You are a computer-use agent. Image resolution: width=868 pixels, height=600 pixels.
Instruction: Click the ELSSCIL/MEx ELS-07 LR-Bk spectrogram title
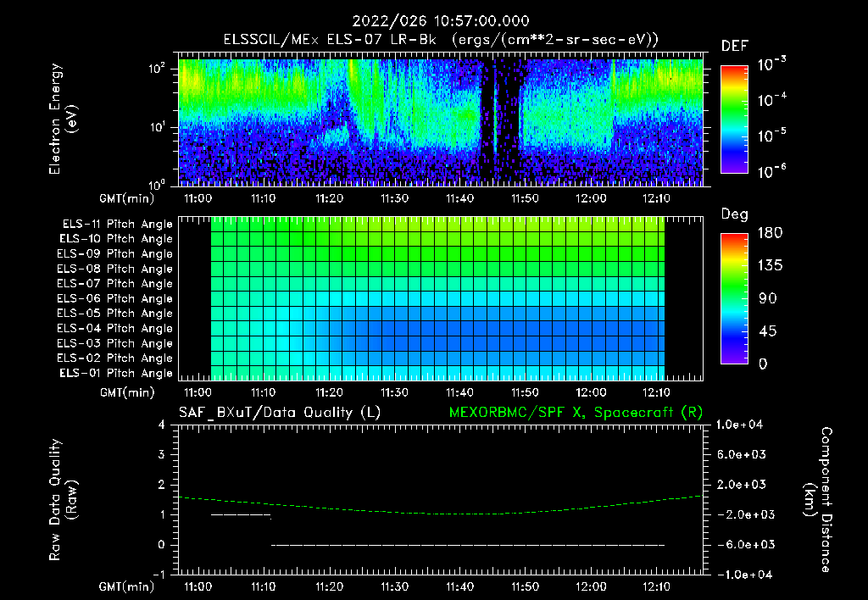coord(441,40)
